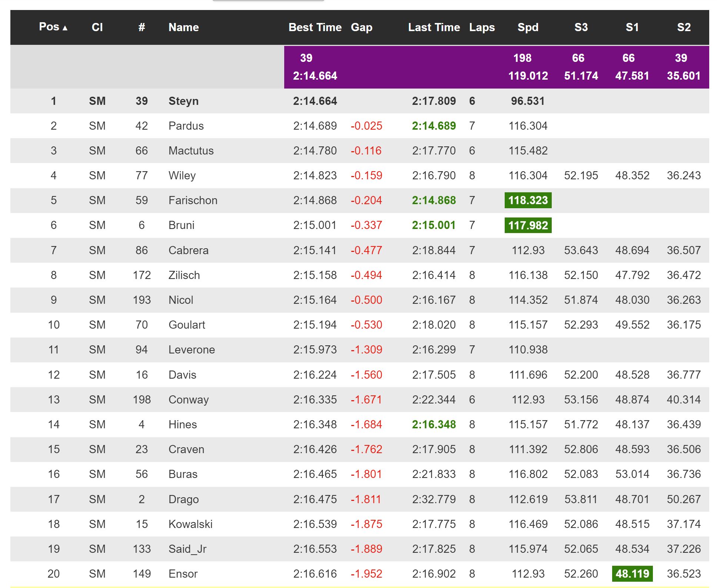Click Kowalski speed 116.469
The height and width of the screenshot is (588, 717).
[528, 524]
